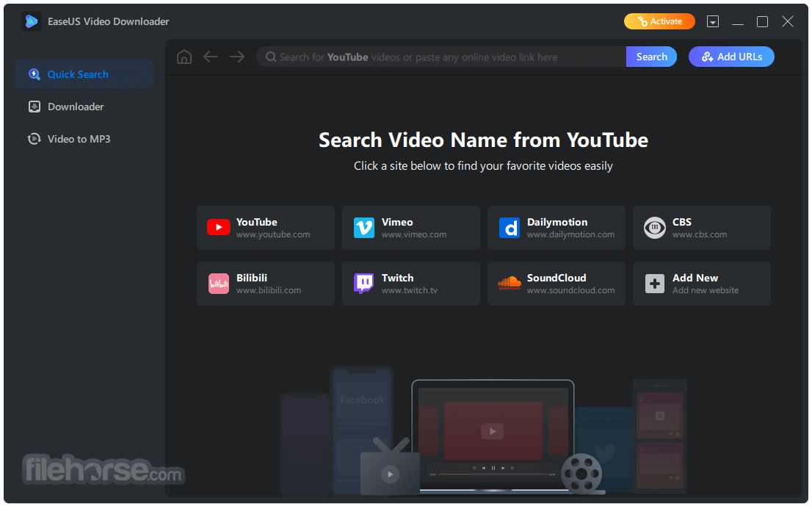Image resolution: width=812 pixels, height=507 pixels.
Task: Select the www.twitch.tv text
Action: coord(410,290)
